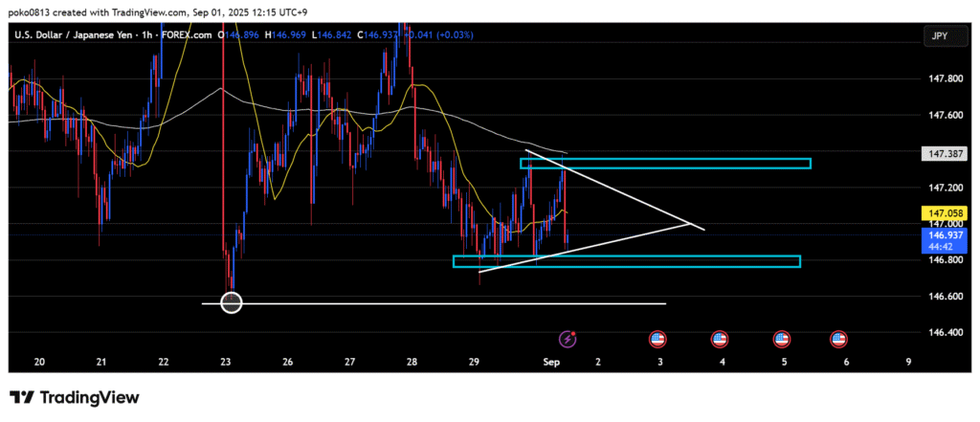The width and height of the screenshot is (980, 422).
Task: Click the 147.387 price label
Action: [936, 153]
